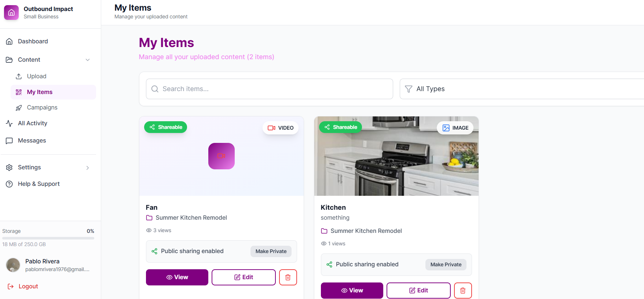Collapse the Content menu chevron

(x=88, y=60)
